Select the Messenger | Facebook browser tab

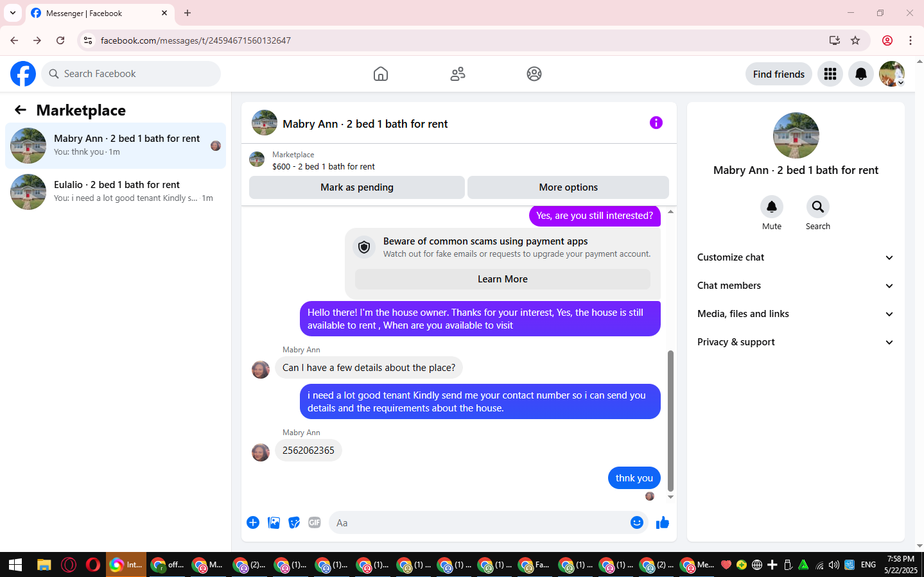(x=100, y=13)
